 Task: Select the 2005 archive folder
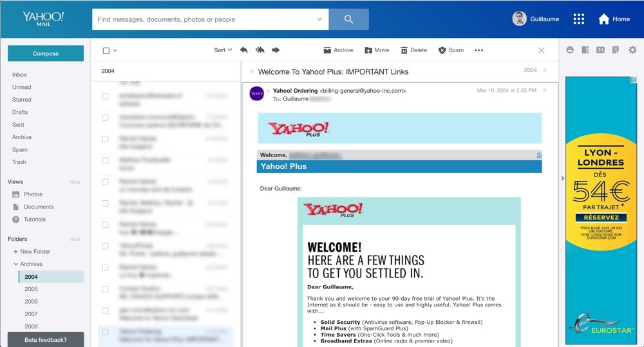(x=31, y=288)
